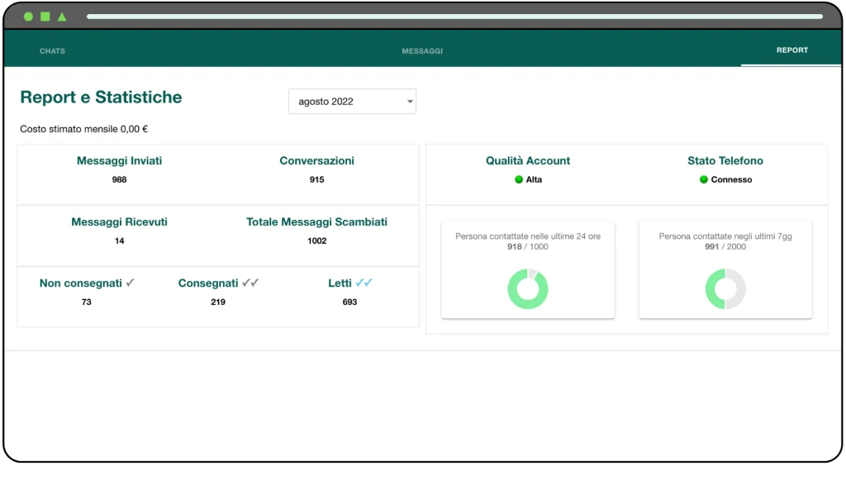The height and width of the screenshot is (504, 846).
Task: Click the blue double check next to Letti
Action: (364, 283)
